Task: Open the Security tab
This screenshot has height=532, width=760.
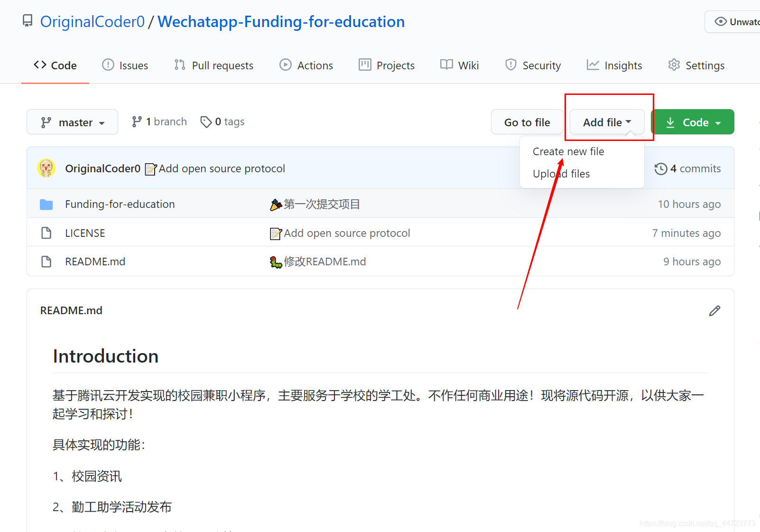Action: tap(533, 65)
